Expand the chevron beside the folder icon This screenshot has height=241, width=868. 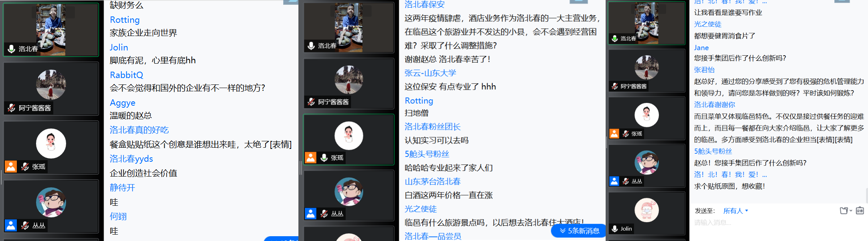tap(851, 211)
